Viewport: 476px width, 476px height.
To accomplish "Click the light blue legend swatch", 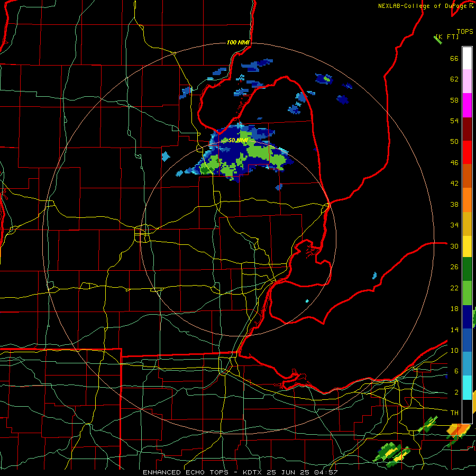I will click(467, 364).
